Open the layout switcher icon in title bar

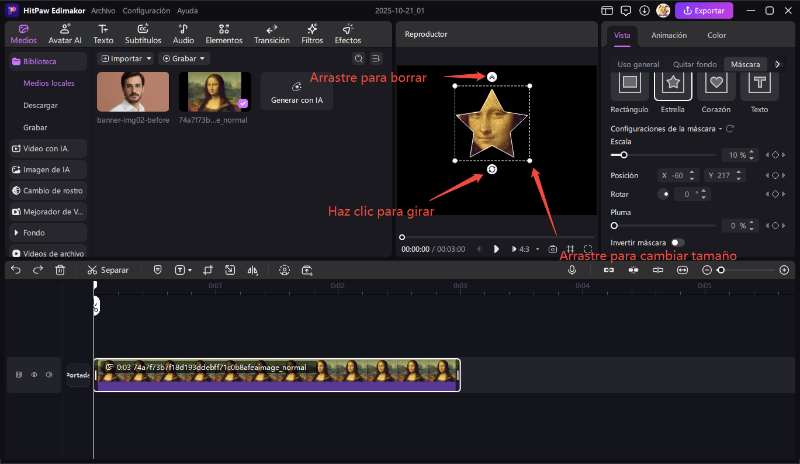607,11
